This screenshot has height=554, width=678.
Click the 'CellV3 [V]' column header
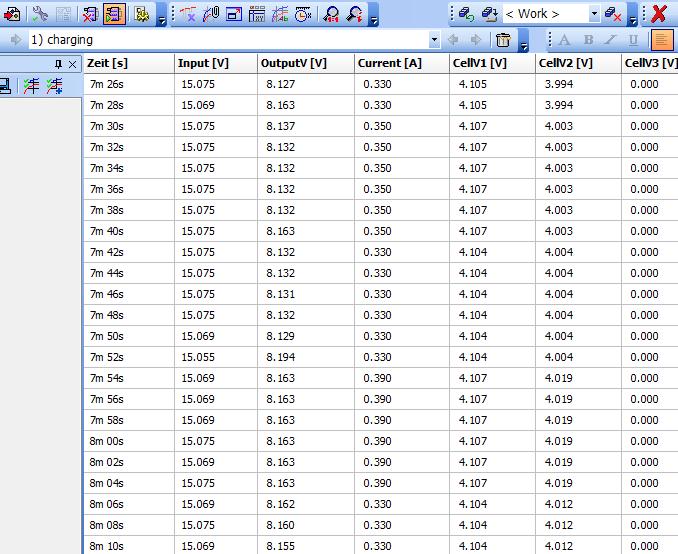pyautogui.click(x=650, y=63)
